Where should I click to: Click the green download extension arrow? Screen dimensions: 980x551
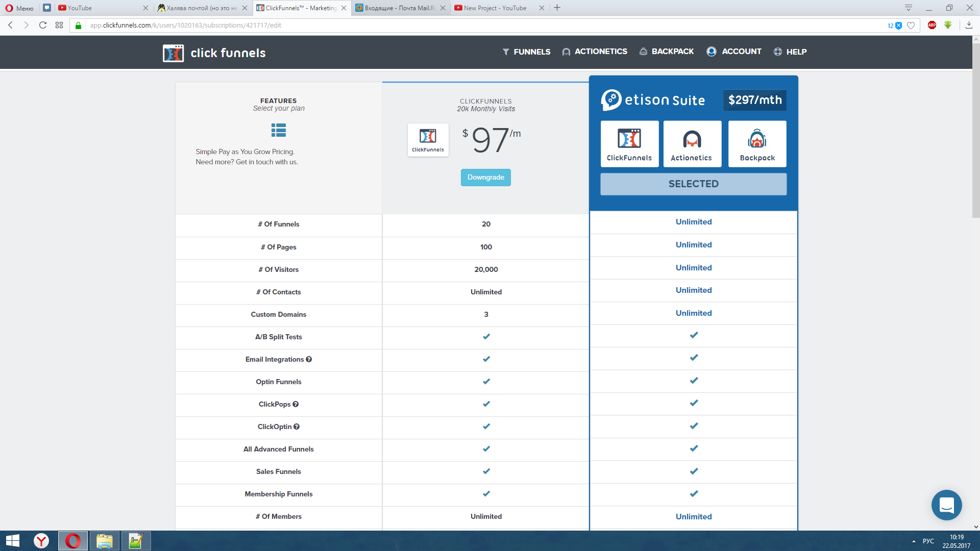pyautogui.click(x=948, y=25)
